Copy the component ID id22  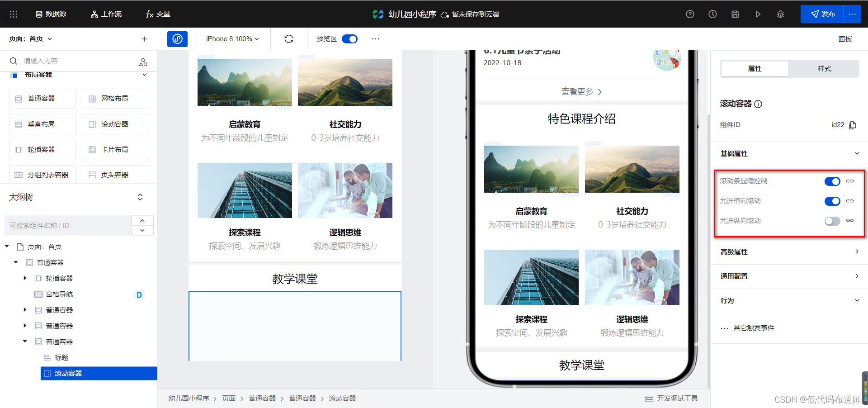pos(853,125)
